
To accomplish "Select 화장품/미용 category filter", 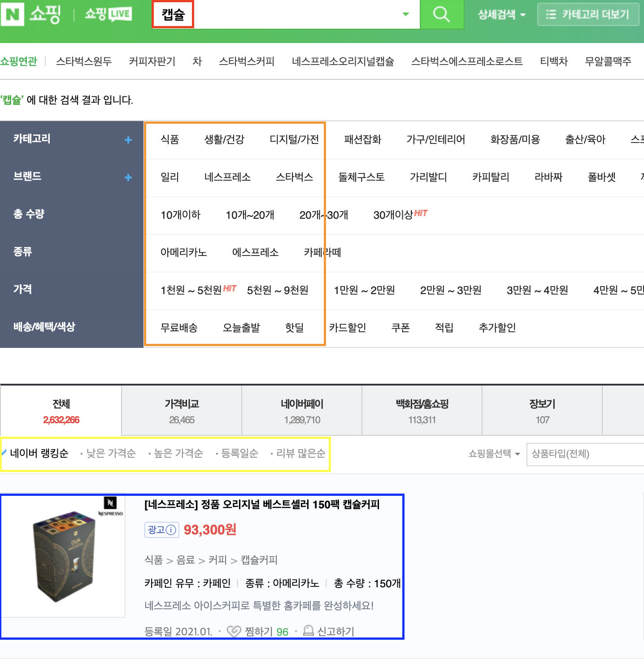I will [x=515, y=139].
